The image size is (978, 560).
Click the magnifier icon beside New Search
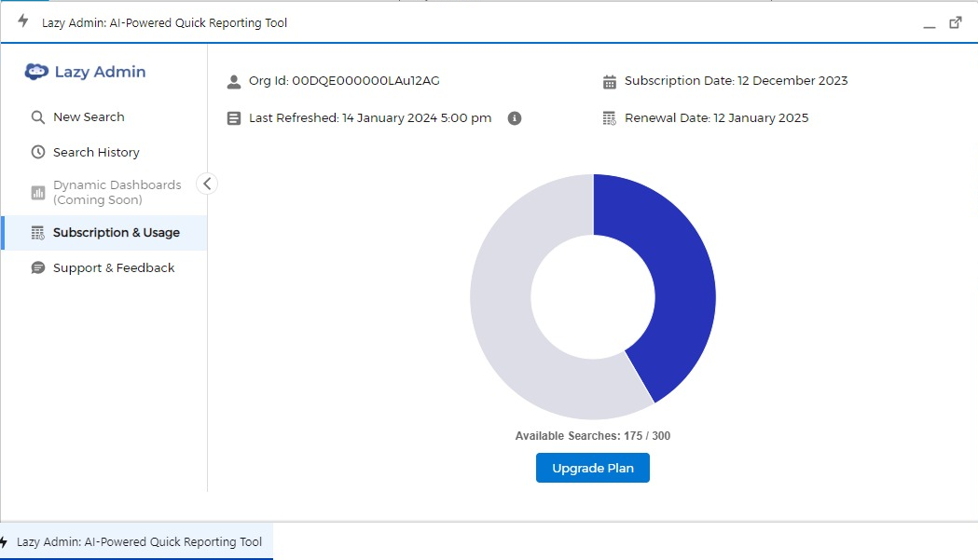pyautogui.click(x=38, y=117)
